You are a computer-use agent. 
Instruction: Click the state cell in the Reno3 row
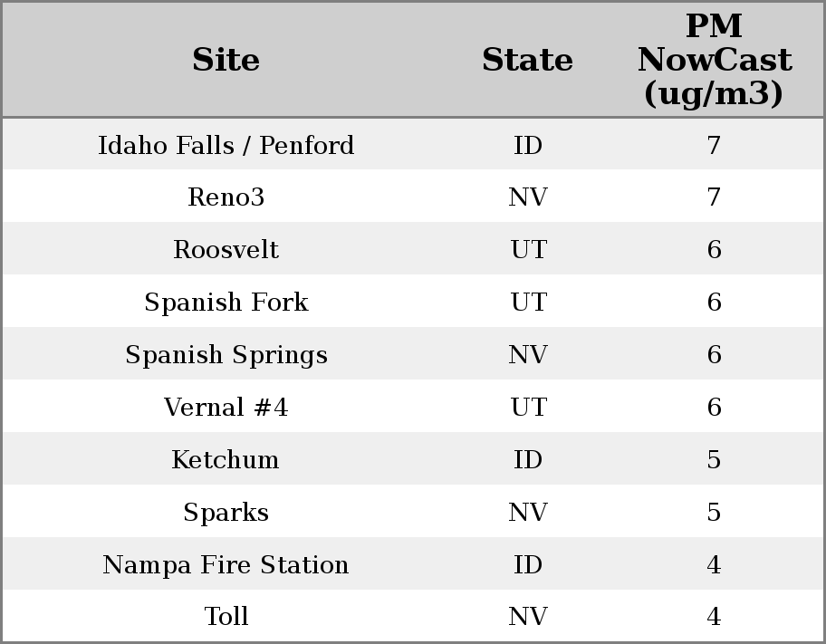pos(528,197)
